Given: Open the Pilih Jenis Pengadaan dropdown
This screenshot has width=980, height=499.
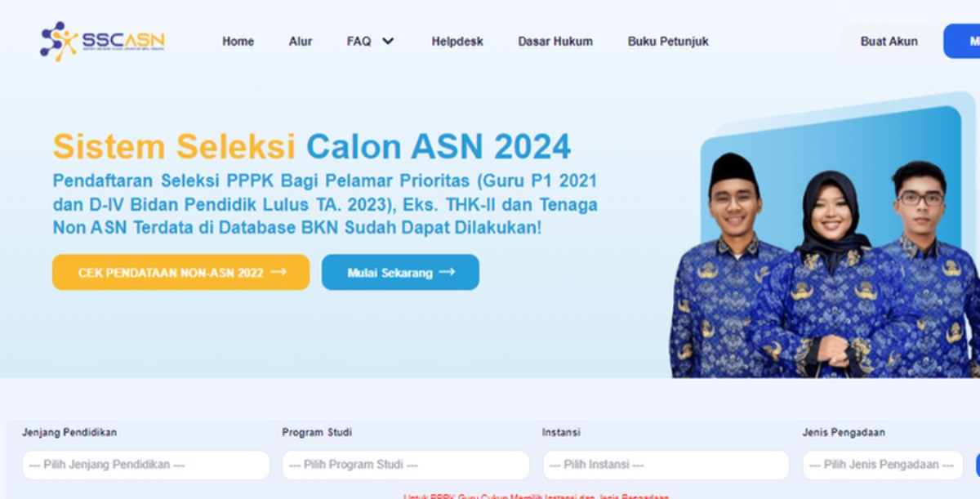Looking at the screenshot, I should click(x=883, y=465).
